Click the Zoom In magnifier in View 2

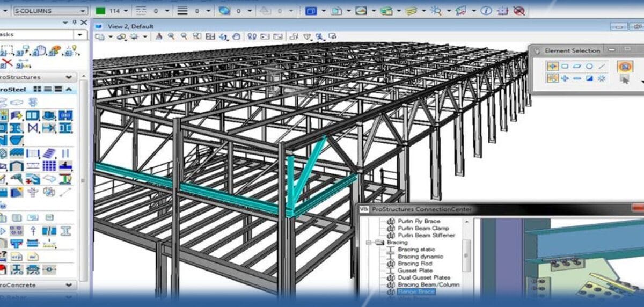tap(172, 36)
